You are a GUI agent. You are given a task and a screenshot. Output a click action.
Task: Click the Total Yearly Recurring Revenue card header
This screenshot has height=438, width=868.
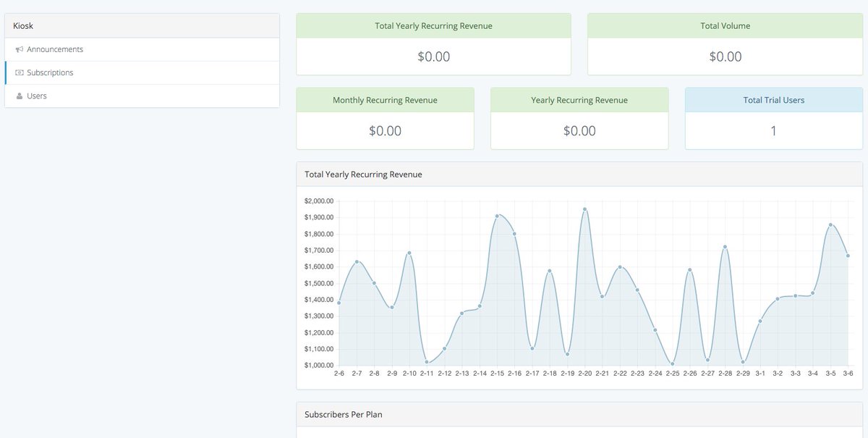tap(433, 25)
